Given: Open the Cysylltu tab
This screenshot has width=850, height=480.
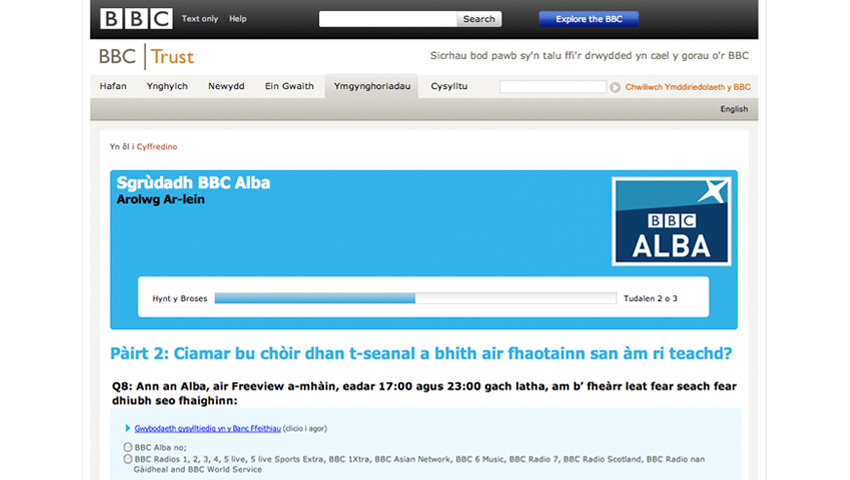Looking at the screenshot, I should click(449, 87).
